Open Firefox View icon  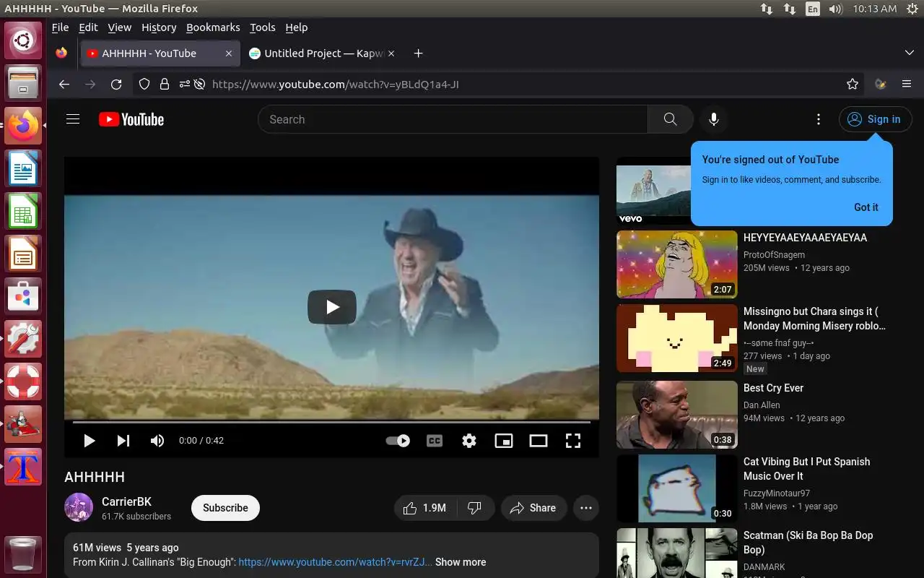[61, 53]
